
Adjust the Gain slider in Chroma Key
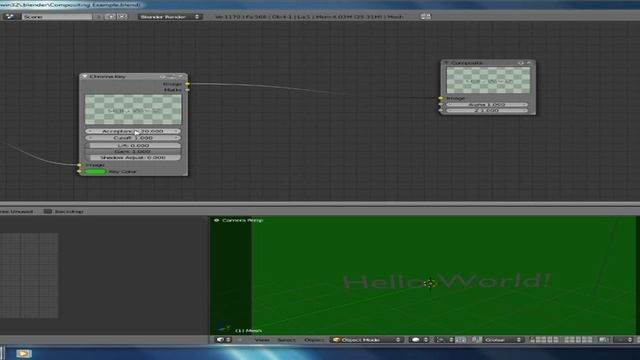point(133,151)
